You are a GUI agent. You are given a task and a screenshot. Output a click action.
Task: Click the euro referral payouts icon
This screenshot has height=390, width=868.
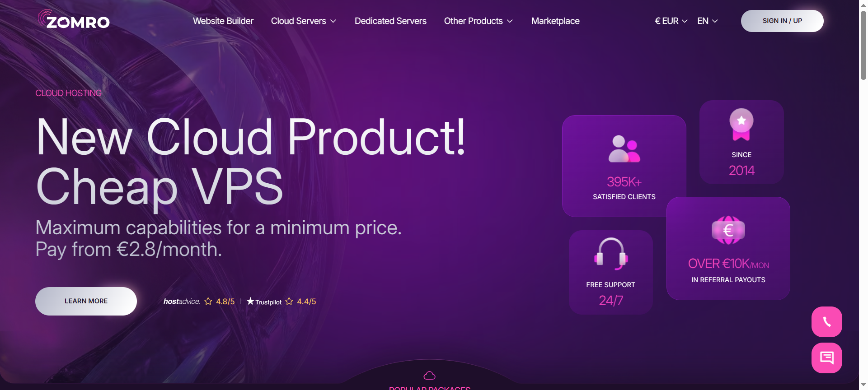pyautogui.click(x=728, y=230)
